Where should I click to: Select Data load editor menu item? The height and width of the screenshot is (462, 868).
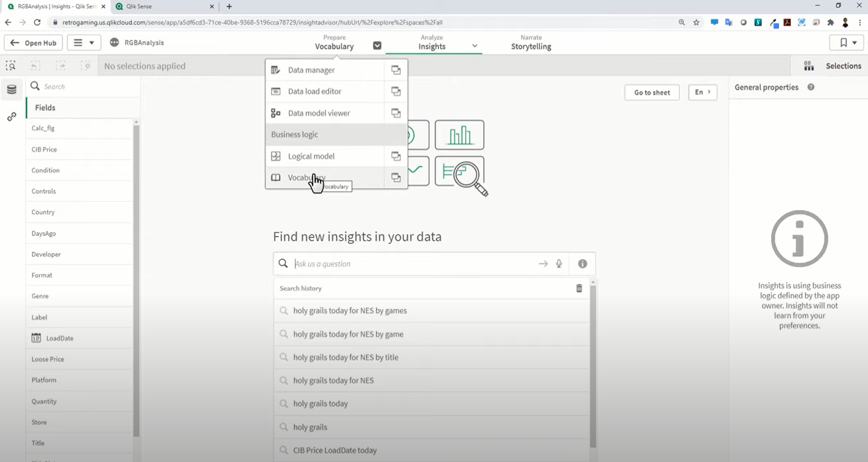click(x=325, y=91)
